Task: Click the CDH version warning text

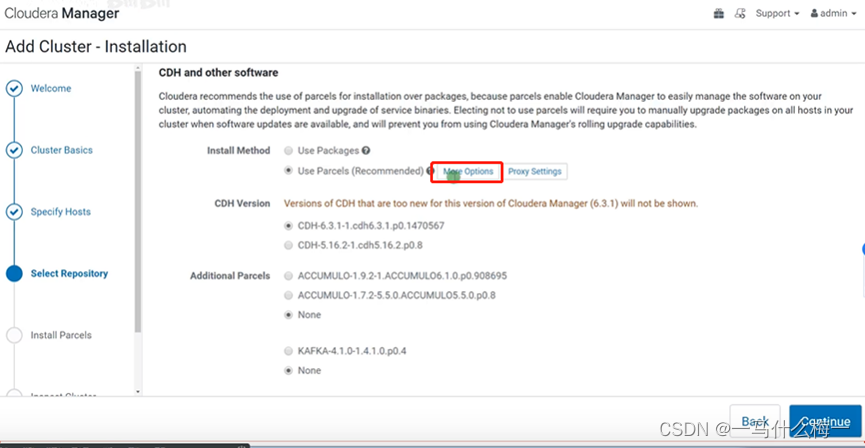Action: point(491,204)
